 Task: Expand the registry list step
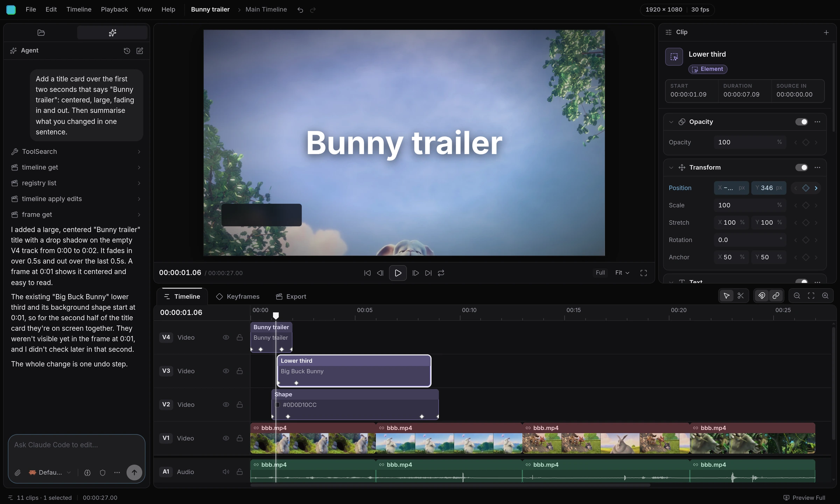click(76, 183)
